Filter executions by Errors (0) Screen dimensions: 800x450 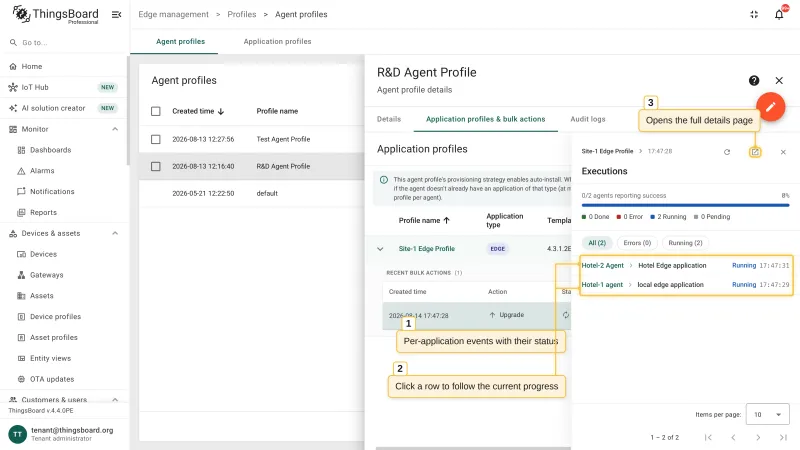click(637, 243)
